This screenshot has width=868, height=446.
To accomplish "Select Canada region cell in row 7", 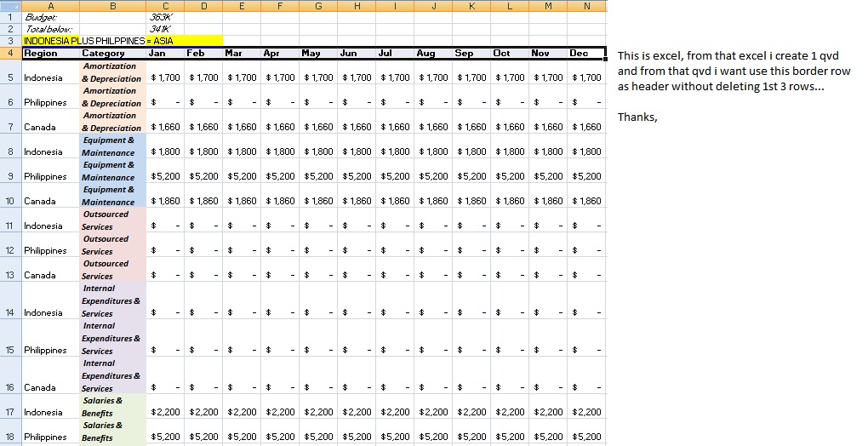I will click(x=50, y=121).
